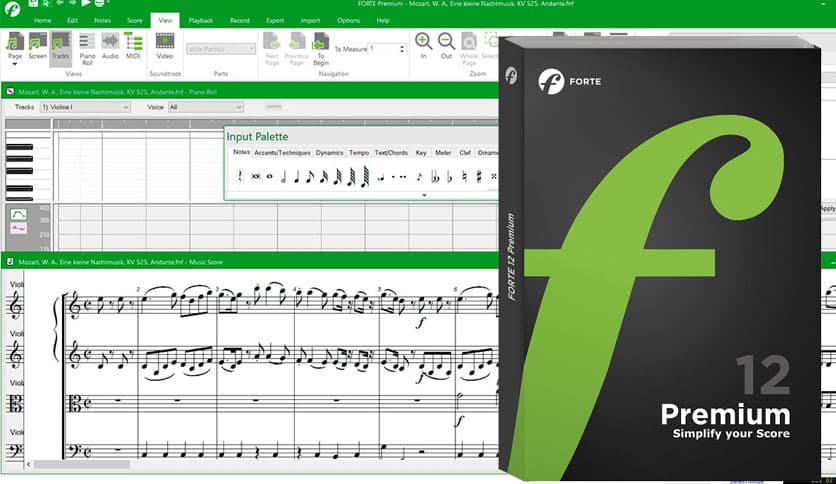Open the Notes ribbon tab
Screen dimensions: 836x484
coord(102,20)
